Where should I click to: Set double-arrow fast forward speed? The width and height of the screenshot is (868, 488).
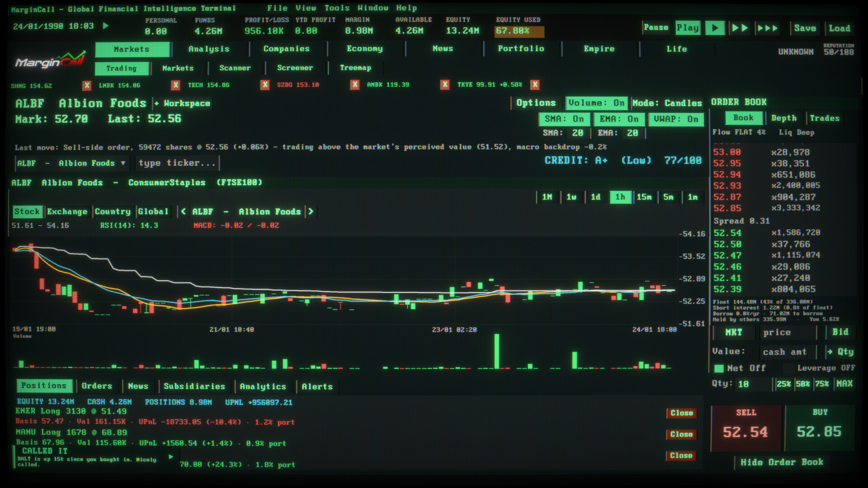tap(740, 28)
